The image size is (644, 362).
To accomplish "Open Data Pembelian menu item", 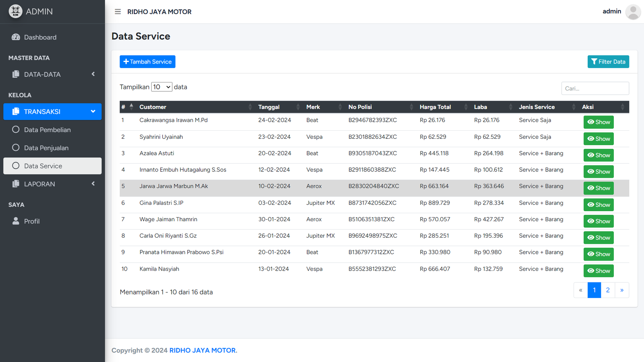I will click(47, 130).
